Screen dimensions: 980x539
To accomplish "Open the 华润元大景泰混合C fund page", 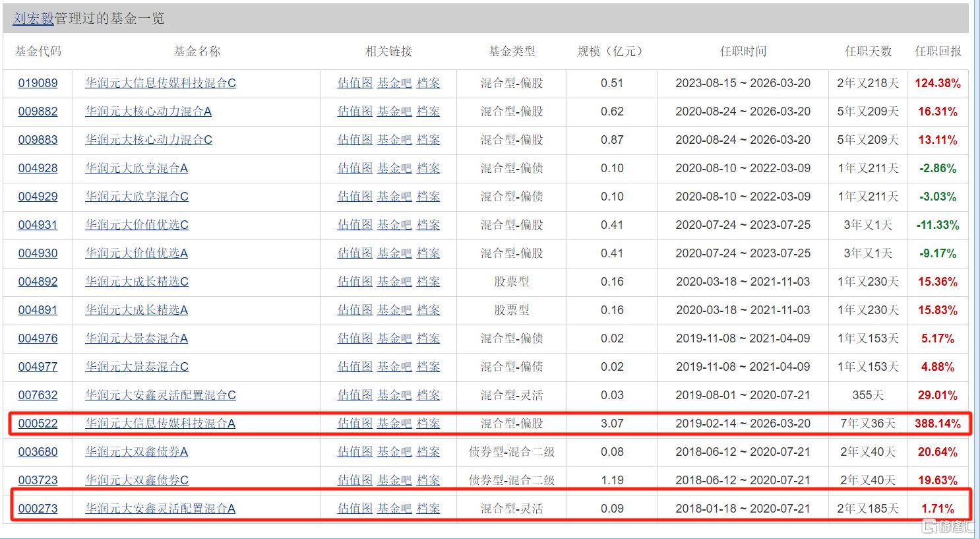I will point(137,367).
